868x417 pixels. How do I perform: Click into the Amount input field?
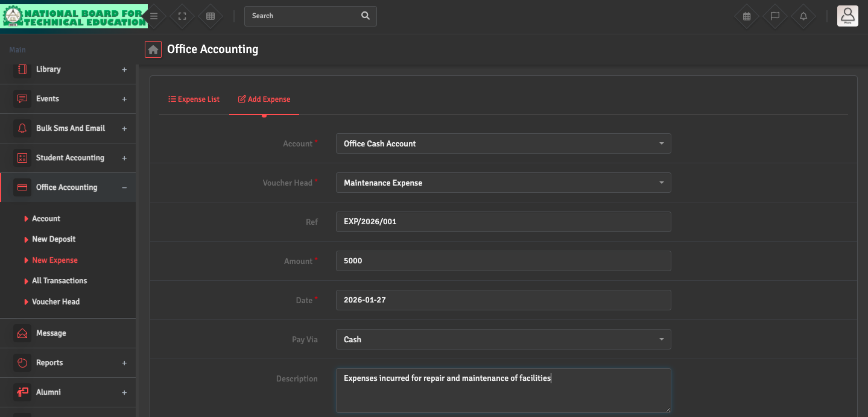(503, 261)
